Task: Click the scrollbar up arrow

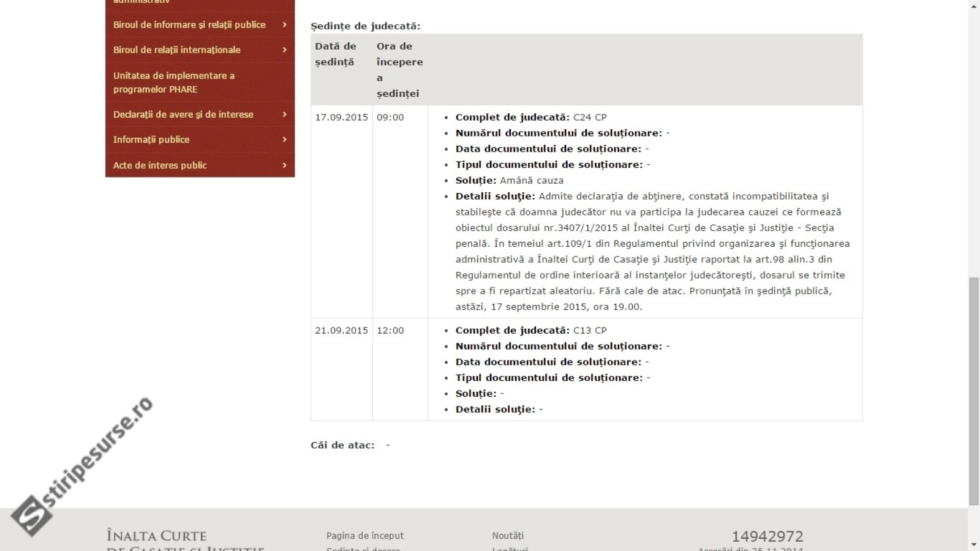Action: coord(974,6)
